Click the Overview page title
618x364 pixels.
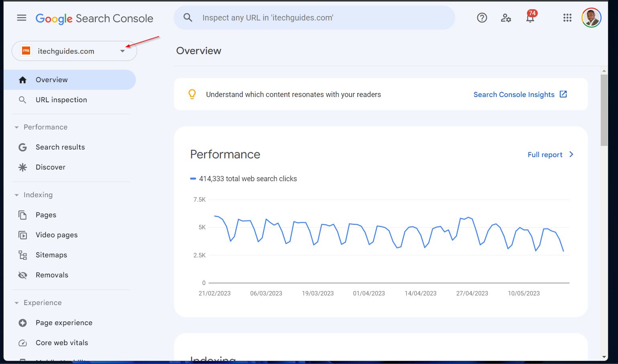199,51
